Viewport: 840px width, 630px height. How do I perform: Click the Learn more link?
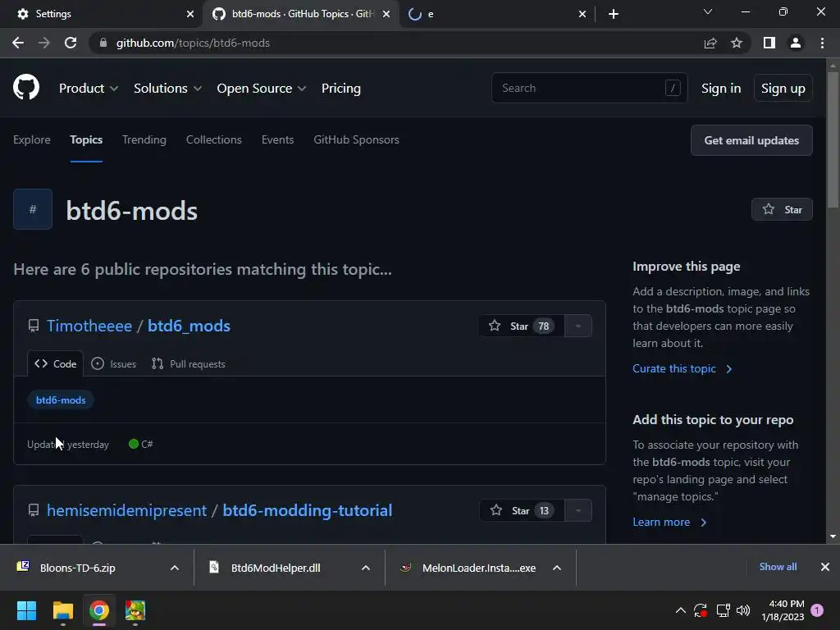point(669,522)
